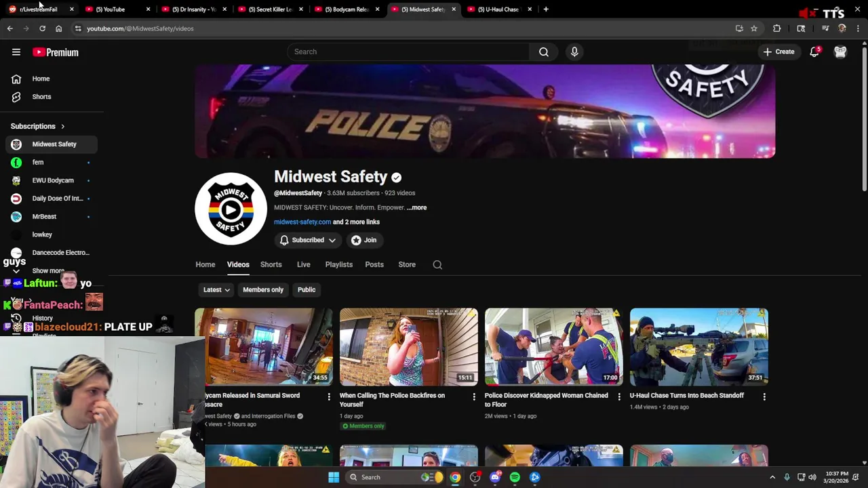Switch to the channel Shorts tab
Image resolution: width=868 pixels, height=488 pixels.
point(271,265)
